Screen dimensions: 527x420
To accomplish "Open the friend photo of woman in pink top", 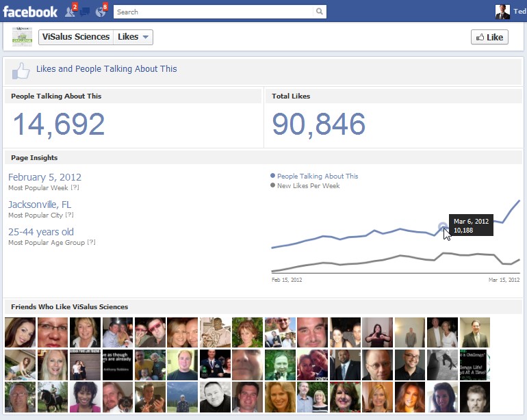I will click(x=85, y=397).
